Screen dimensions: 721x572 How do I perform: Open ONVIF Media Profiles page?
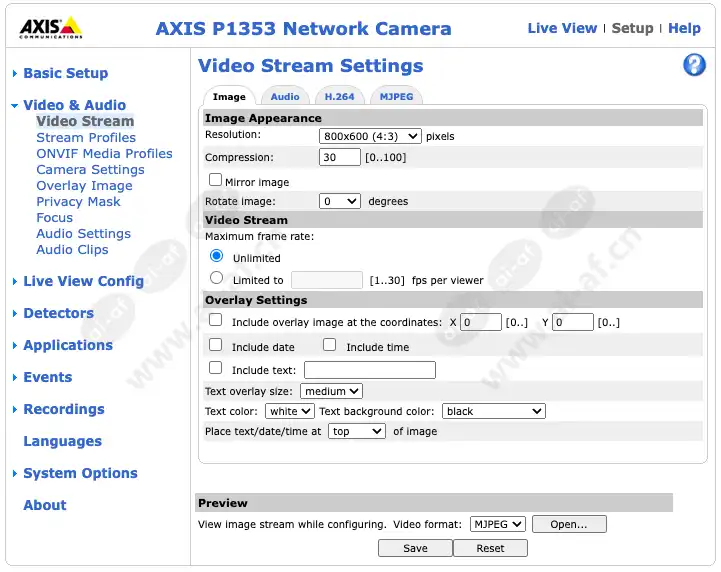[x=104, y=154]
